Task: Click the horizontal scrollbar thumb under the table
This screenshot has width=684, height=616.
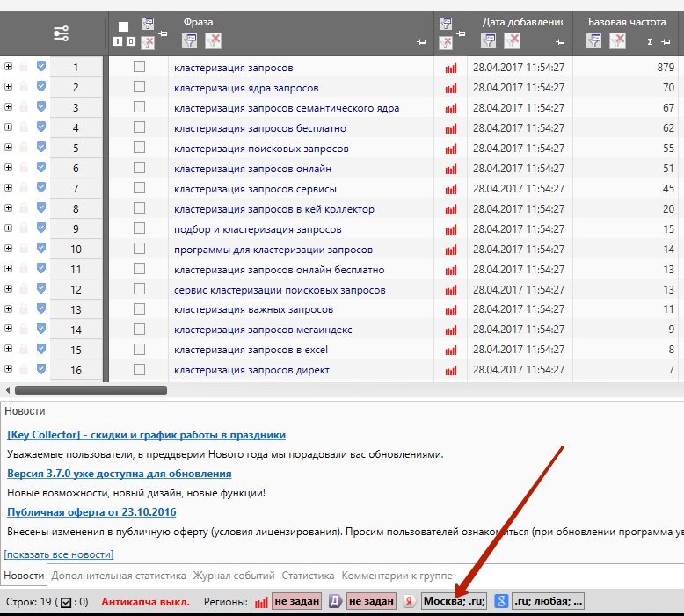Action: tap(91, 390)
